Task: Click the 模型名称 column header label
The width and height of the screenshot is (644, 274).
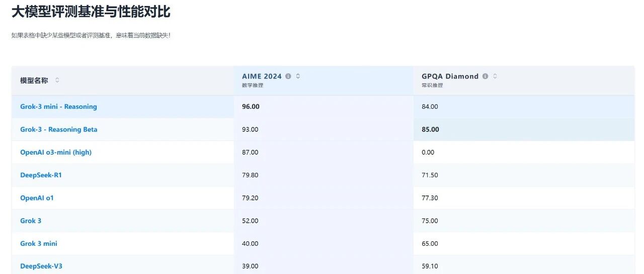Action: click(x=34, y=81)
